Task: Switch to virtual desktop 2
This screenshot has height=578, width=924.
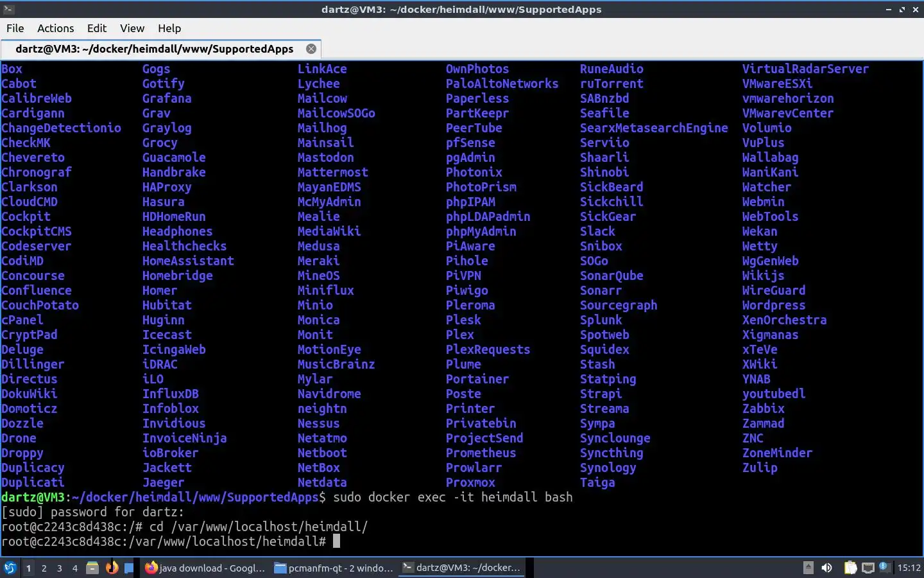Action: pyautogui.click(x=44, y=568)
